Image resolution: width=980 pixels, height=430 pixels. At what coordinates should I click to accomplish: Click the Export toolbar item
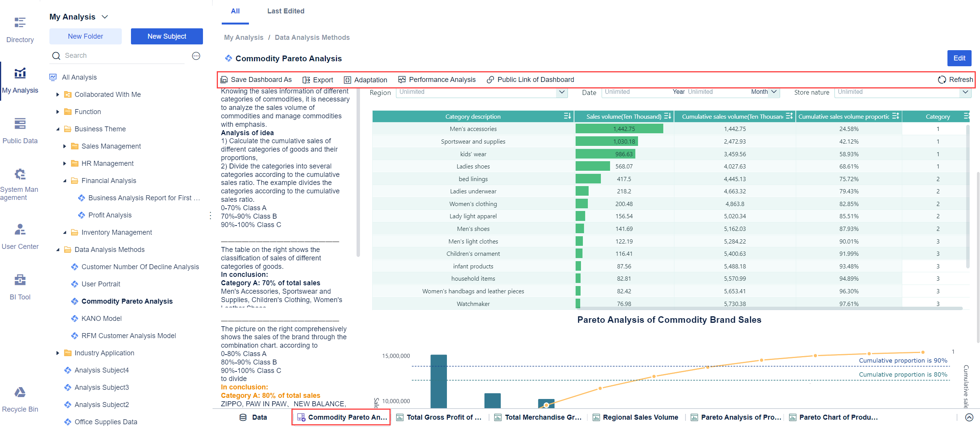coord(317,80)
